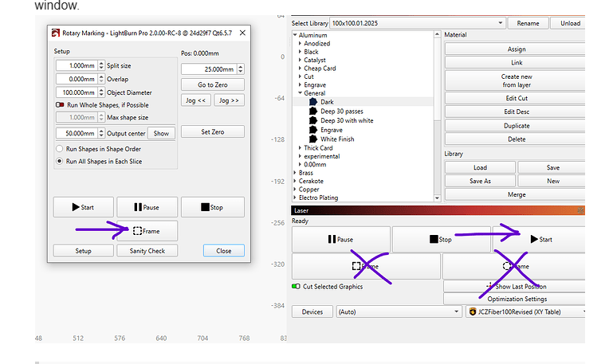The image size is (613, 364).
Task: Click the LightBurn app icon in dialog title
Action: [x=56, y=33]
